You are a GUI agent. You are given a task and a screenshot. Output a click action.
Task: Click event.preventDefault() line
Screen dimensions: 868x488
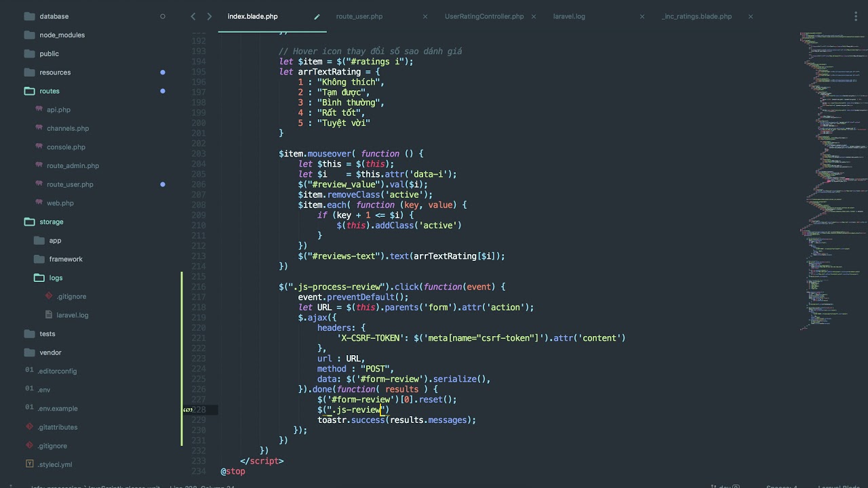pyautogui.click(x=353, y=297)
